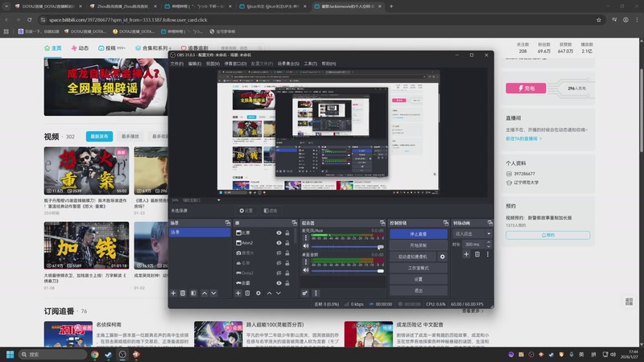Delete the selected scene with trash icon

pos(183,294)
